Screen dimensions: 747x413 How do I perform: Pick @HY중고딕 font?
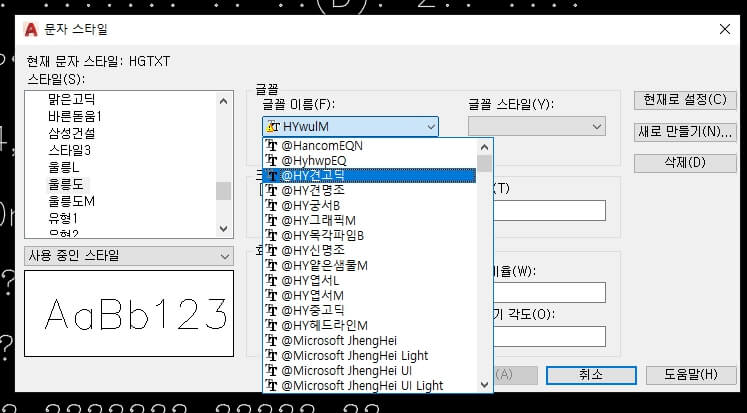(x=370, y=311)
